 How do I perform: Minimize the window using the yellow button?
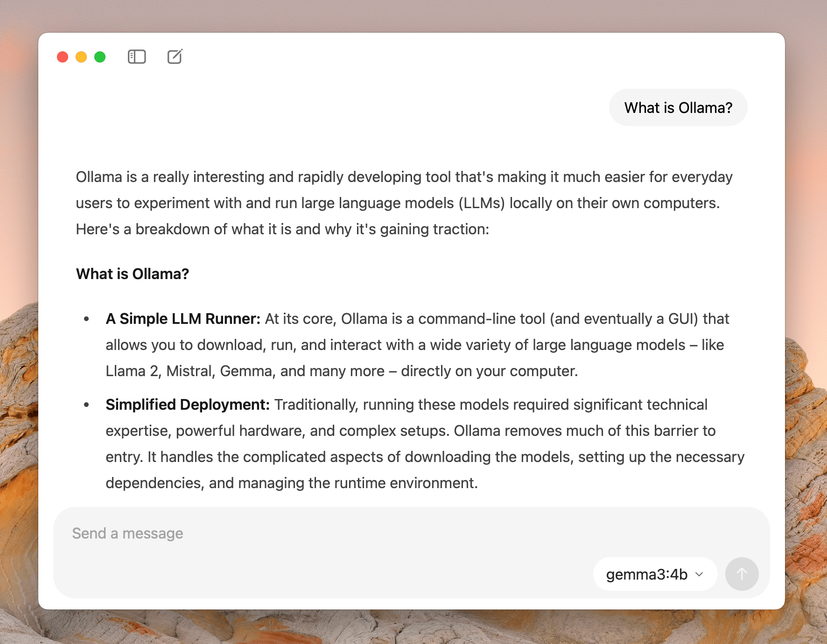coord(81,57)
